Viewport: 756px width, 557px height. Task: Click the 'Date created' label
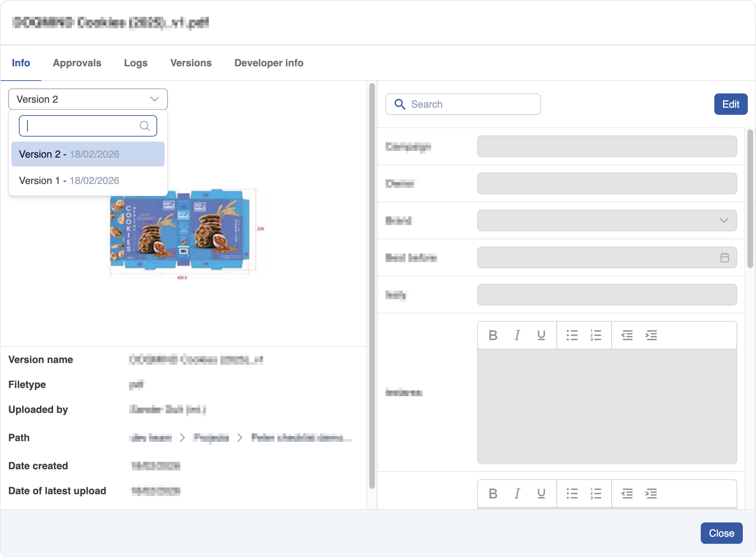click(38, 466)
